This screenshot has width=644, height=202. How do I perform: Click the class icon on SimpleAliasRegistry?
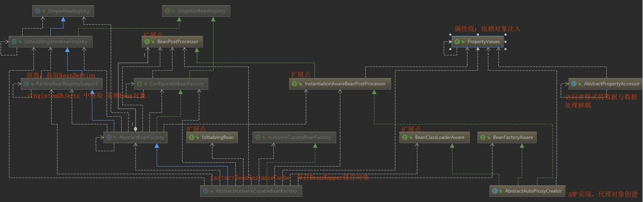pos(38,11)
